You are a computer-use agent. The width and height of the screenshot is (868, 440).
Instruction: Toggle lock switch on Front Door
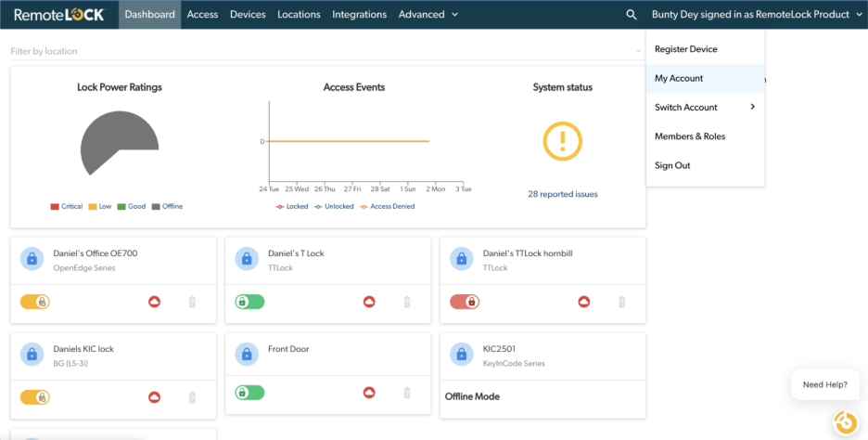249,393
